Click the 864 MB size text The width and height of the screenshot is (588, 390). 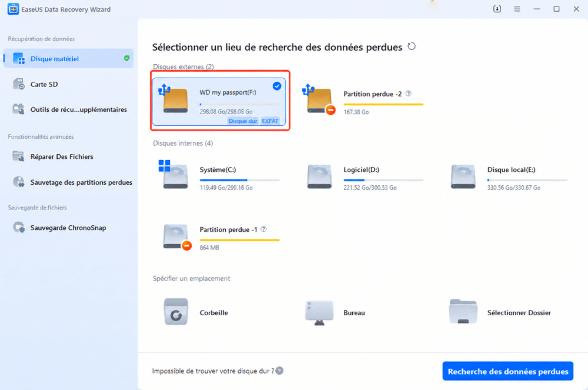tap(209, 248)
